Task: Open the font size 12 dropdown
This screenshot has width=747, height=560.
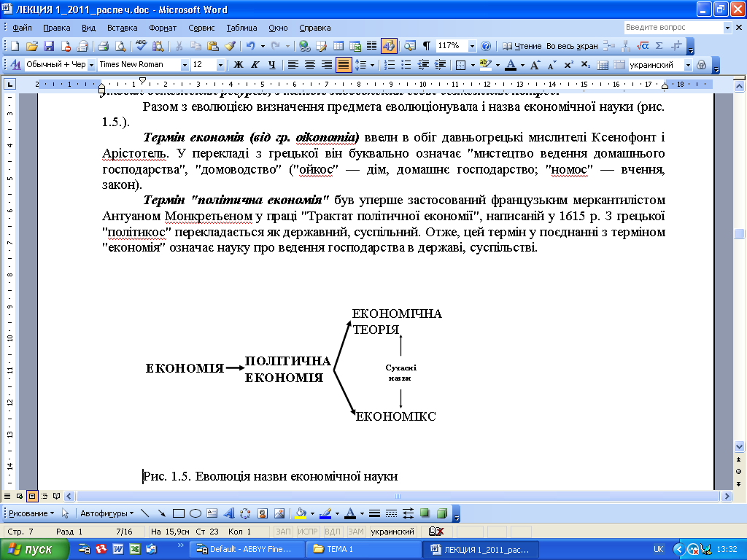Action: (x=220, y=65)
